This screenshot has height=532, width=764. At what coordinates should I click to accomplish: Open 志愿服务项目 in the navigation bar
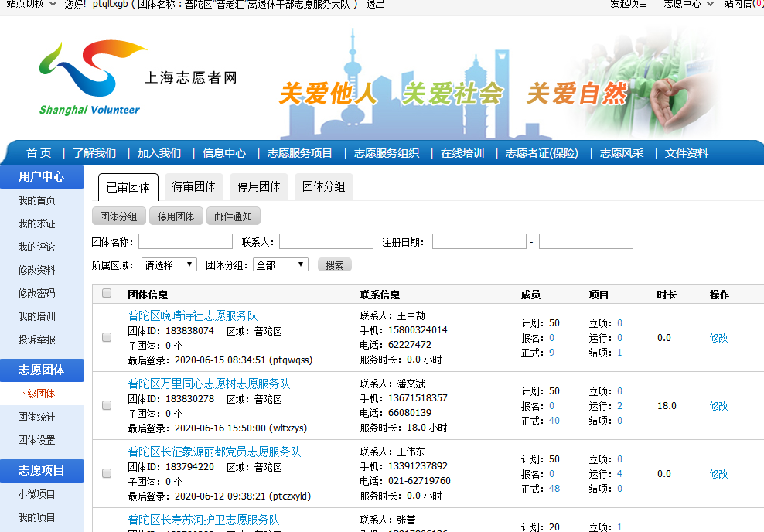click(x=299, y=153)
